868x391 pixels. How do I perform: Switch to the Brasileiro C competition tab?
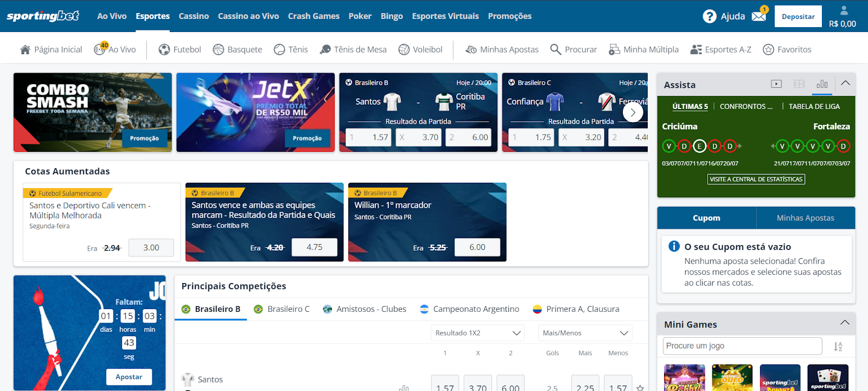pos(282,309)
